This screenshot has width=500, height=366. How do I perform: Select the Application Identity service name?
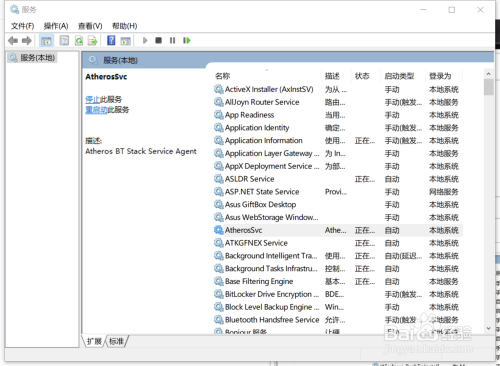(257, 128)
